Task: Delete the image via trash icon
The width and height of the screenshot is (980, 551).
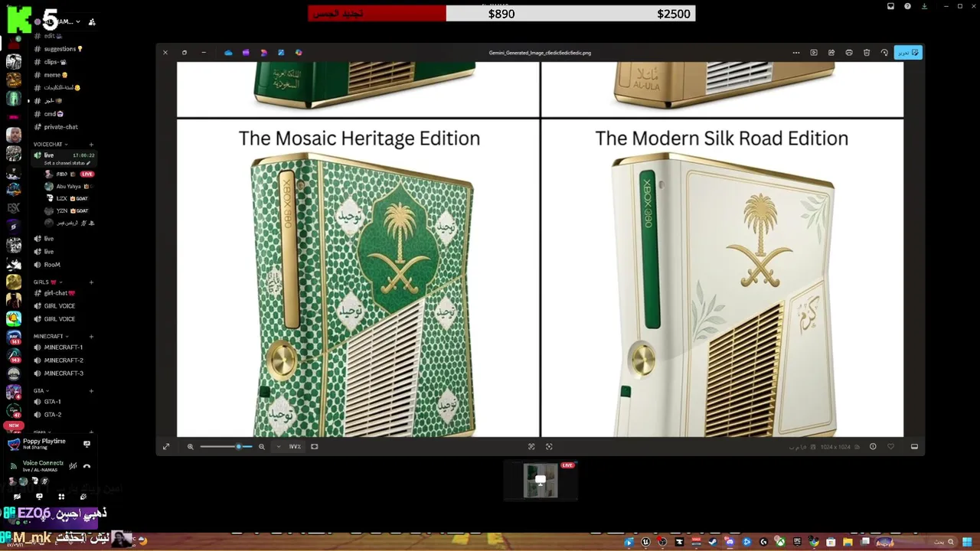Action: 867,53
